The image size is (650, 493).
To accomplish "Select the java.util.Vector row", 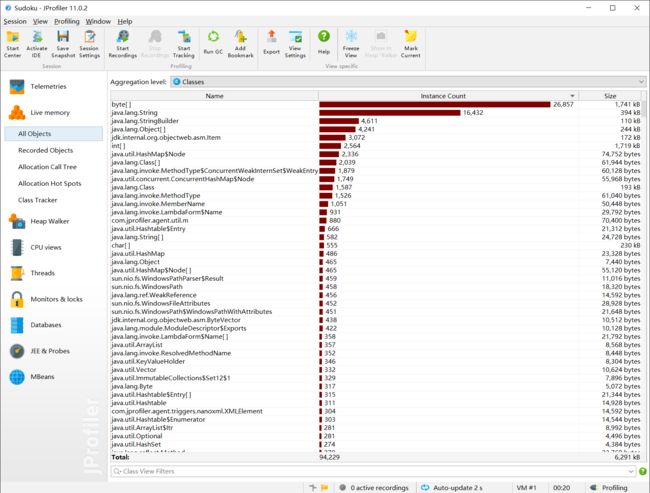I will (376, 370).
